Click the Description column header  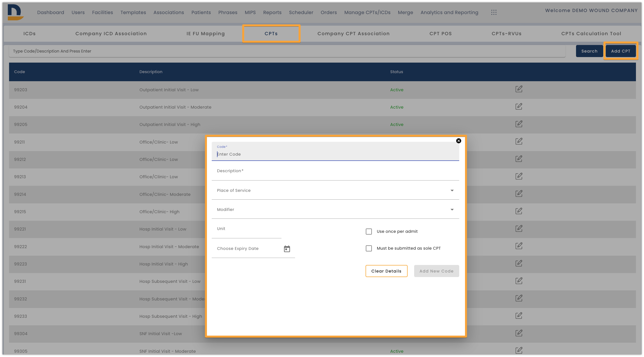(151, 72)
